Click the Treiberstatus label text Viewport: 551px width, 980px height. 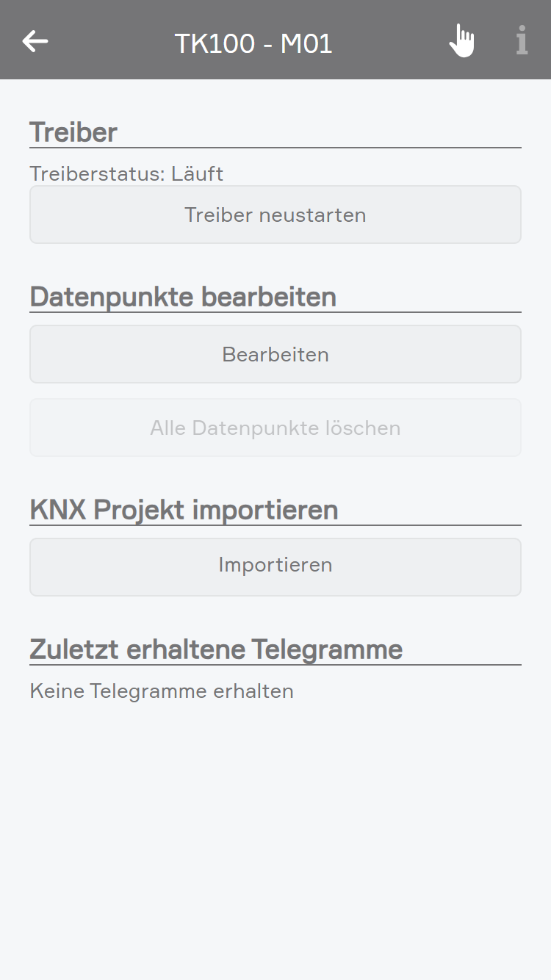tap(97, 174)
